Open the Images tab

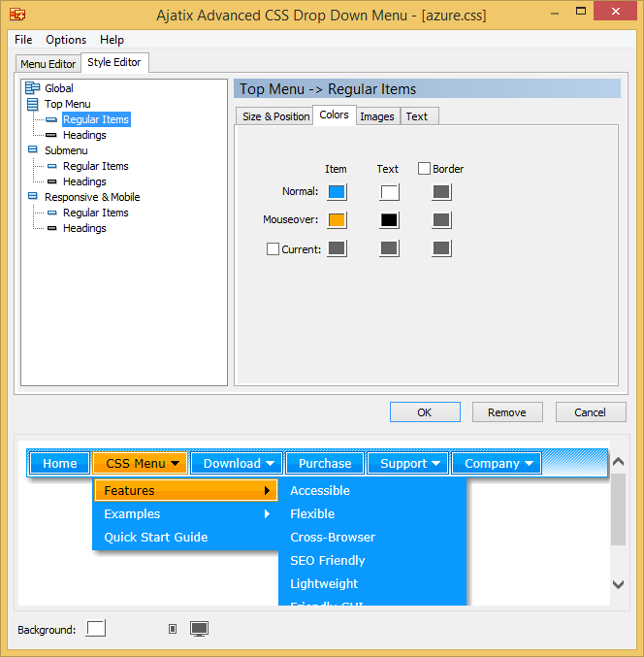[x=377, y=116]
